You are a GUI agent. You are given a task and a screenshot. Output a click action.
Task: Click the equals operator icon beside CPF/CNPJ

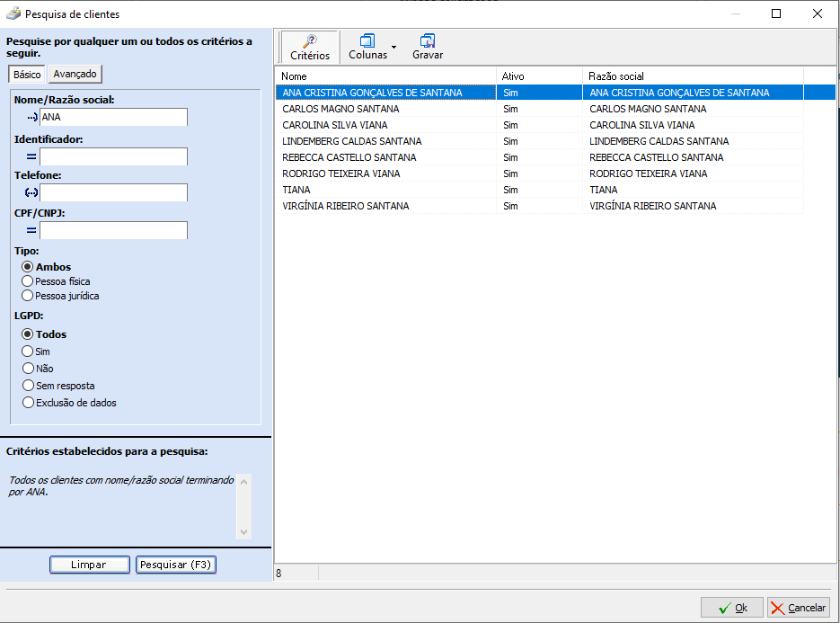(31, 230)
